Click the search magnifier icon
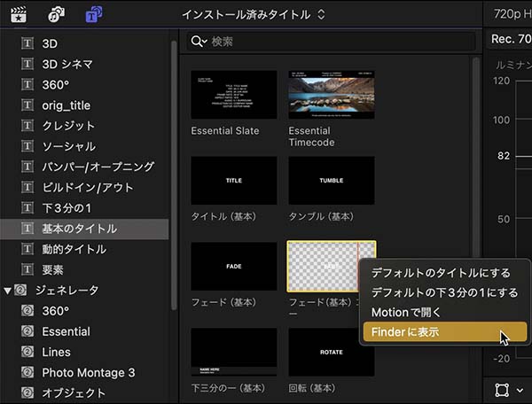The height and width of the screenshot is (404, 532). pos(199,42)
